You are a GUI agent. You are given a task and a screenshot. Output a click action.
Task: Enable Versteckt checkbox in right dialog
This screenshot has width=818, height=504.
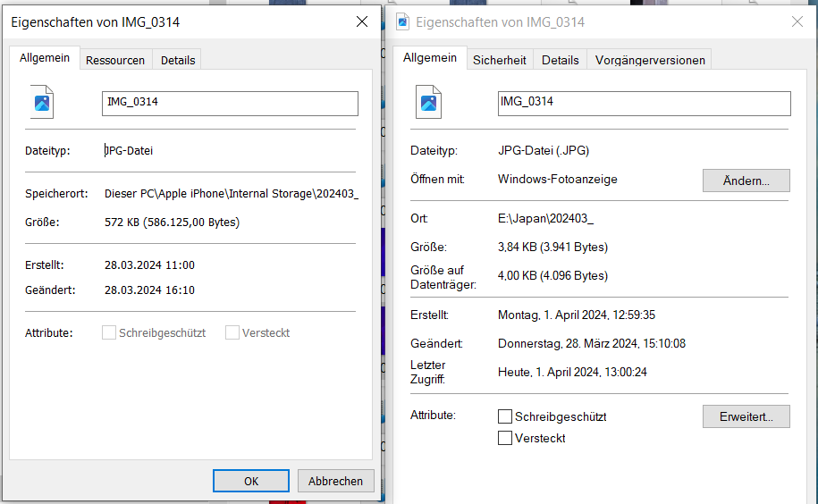pos(505,438)
